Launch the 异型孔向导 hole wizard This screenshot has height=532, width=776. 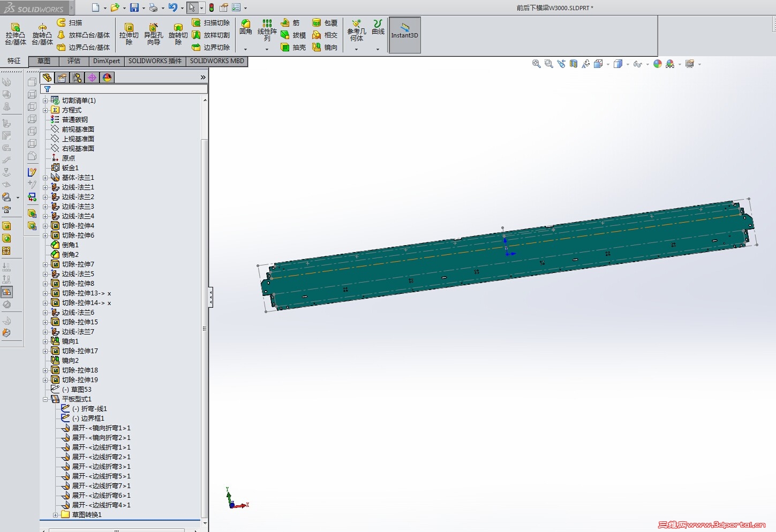pos(154,34)
